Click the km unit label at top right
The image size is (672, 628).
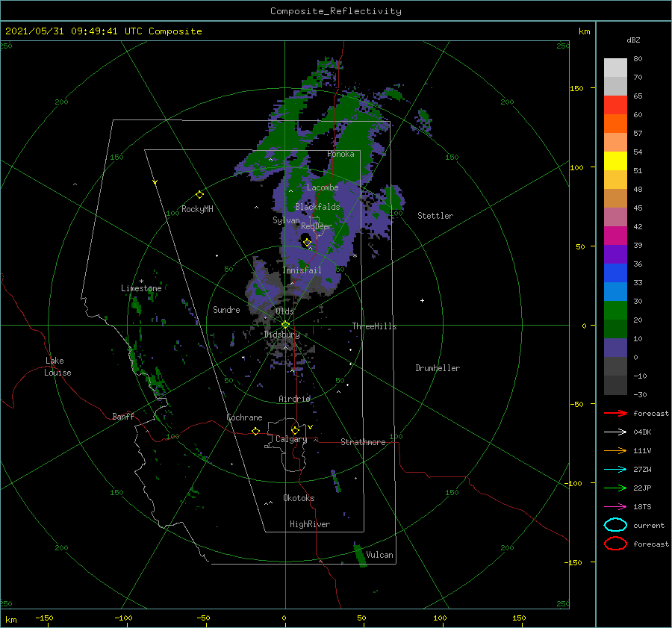point(584,31)
